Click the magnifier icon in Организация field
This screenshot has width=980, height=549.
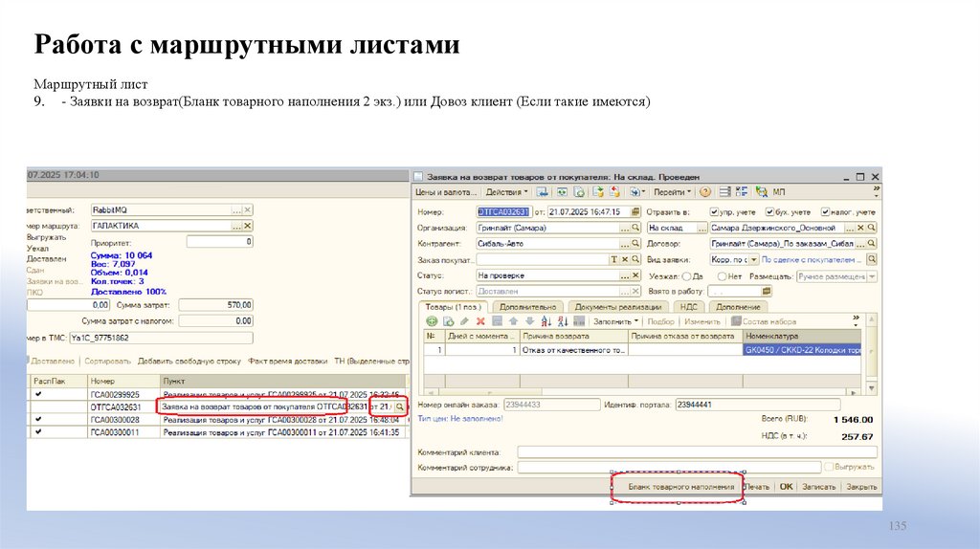click(635, 229)
